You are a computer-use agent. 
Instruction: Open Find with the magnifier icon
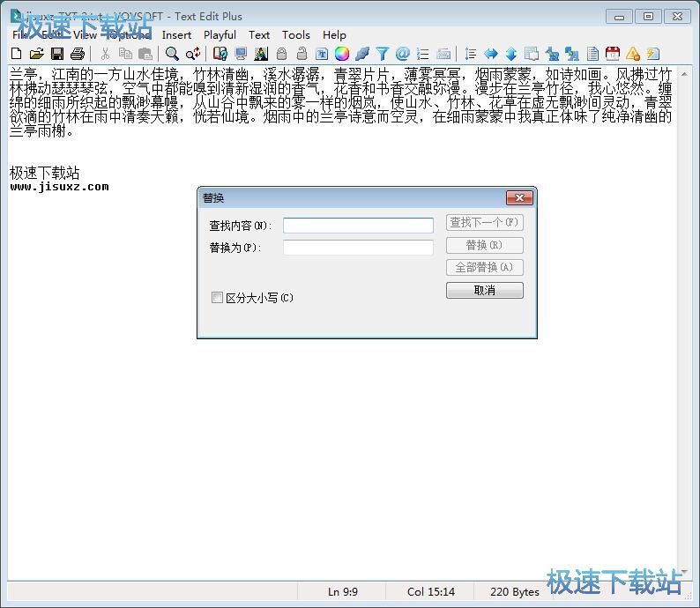pyautogui.click(x=172, y=54)
